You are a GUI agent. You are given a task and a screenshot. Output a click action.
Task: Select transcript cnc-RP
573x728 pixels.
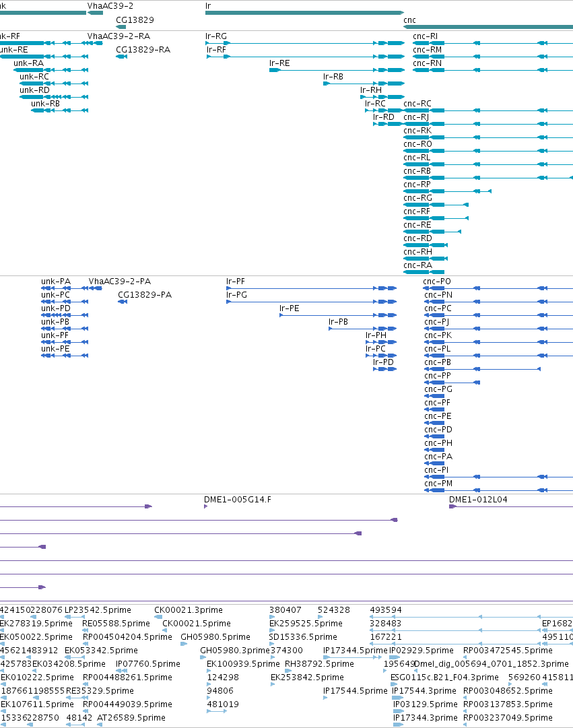point(417,185)
